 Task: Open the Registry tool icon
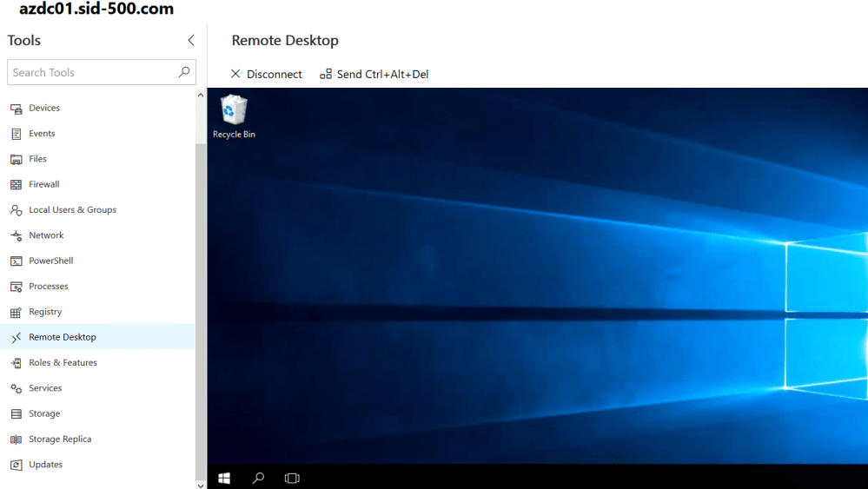point(16,312)
